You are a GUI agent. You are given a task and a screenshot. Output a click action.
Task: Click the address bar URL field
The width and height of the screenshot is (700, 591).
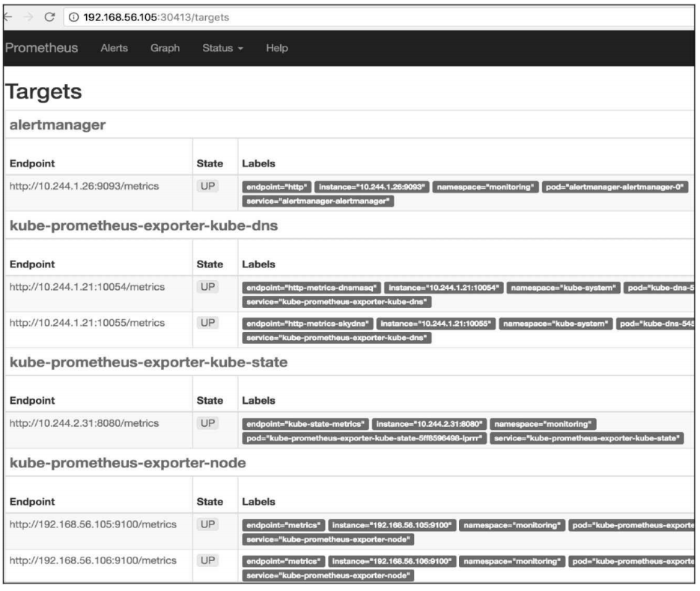pos(380,17)
